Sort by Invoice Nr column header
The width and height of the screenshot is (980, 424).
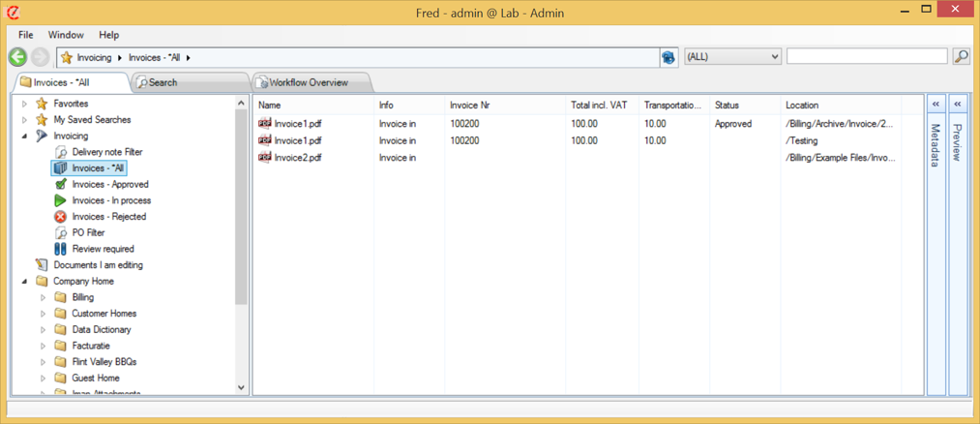[470, 105]
